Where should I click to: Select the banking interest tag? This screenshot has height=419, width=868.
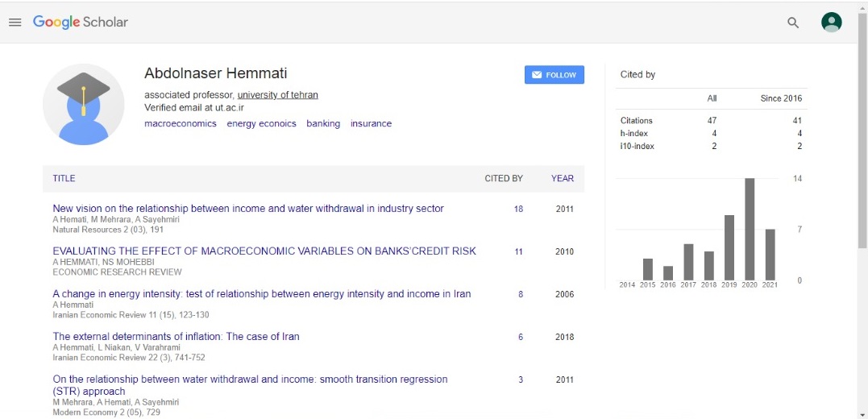click(323, 124)
